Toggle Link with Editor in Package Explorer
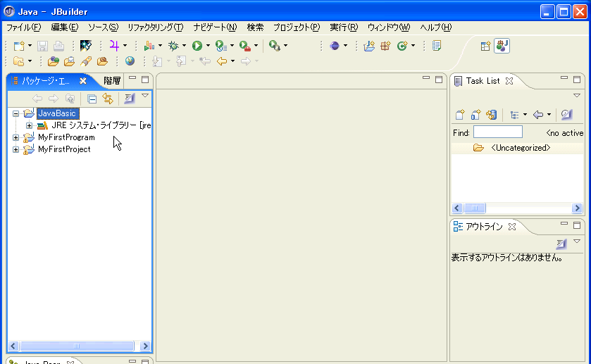Viewport: 591px width, 364px height. (x=108, y=99)
